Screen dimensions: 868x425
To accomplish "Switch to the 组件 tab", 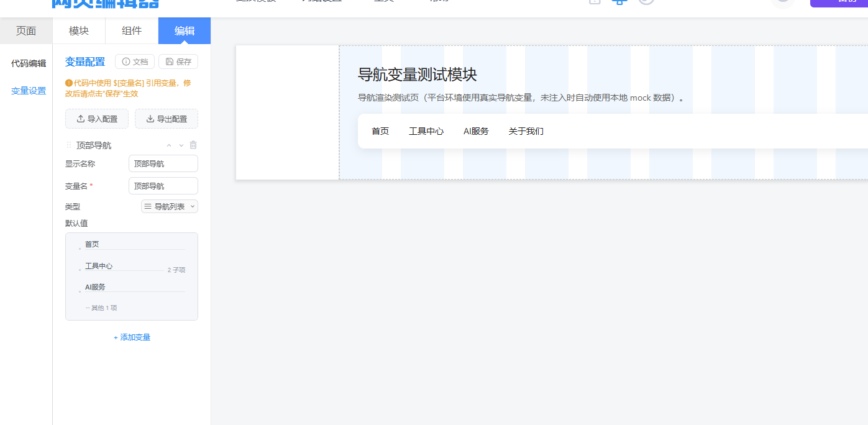I will (132, 31).
